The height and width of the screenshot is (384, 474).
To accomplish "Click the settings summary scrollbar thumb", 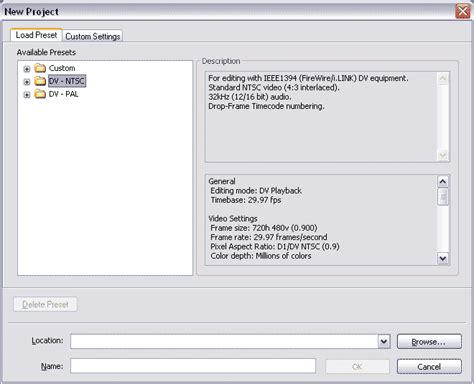I will click(x=443, y=197).
